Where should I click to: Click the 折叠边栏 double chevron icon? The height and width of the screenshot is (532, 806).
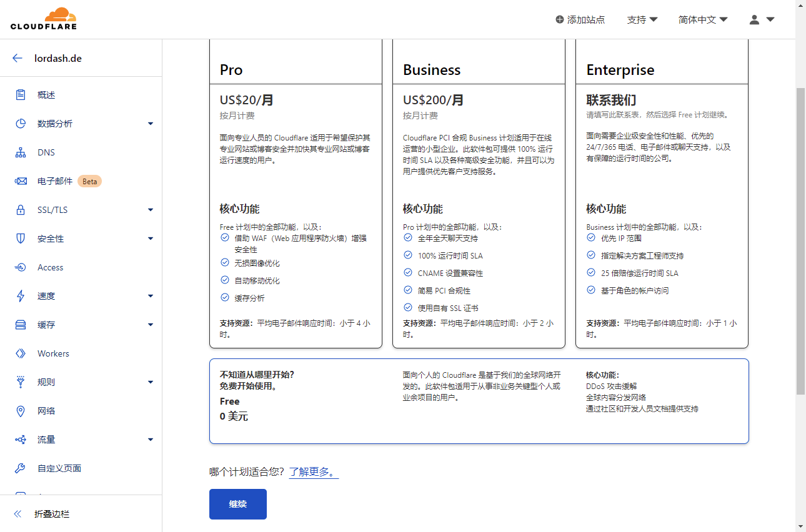17,514
